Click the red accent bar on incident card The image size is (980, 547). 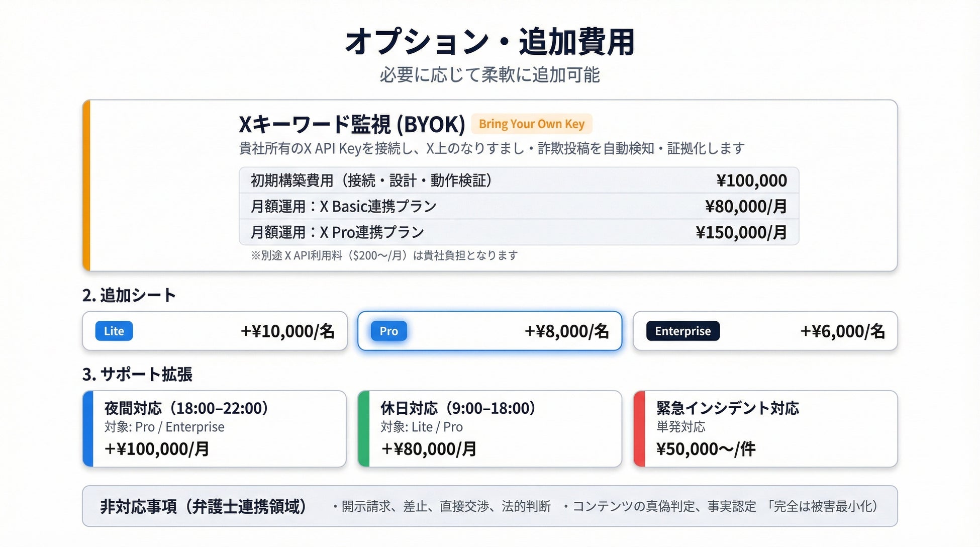point(639,429)
